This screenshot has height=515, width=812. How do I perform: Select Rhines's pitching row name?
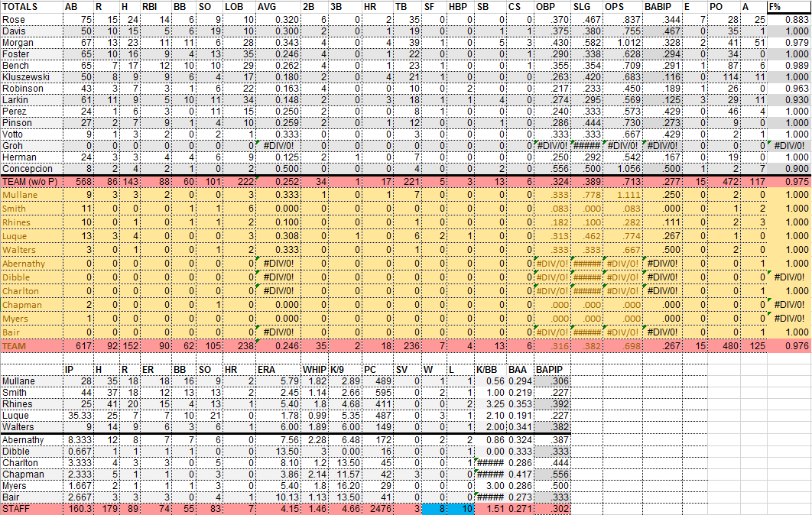click(x=31, y=404)
